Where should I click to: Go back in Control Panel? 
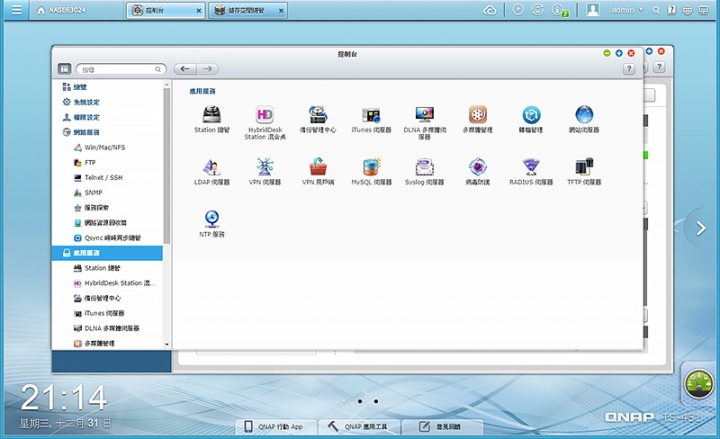(185, 69)
